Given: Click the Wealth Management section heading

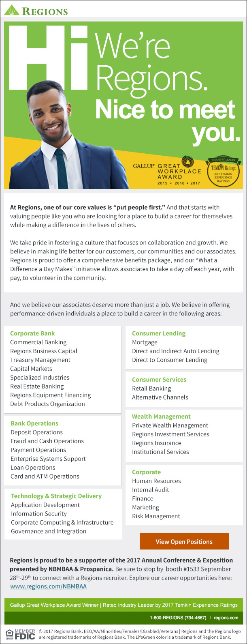Looking at the screenshot, I should point(161,416).
